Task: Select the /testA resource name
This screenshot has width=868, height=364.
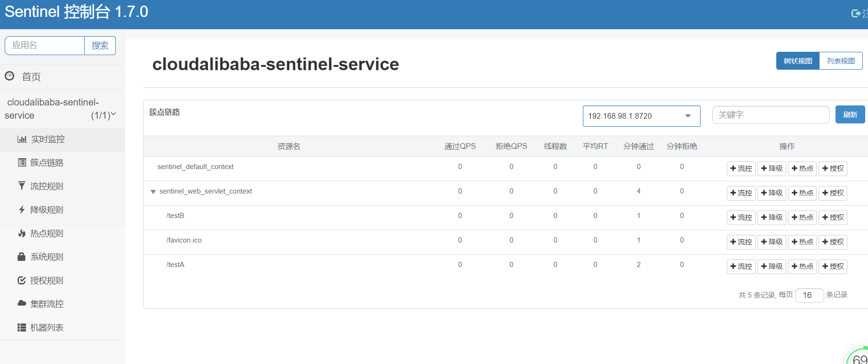Action: tap(175, 265)
